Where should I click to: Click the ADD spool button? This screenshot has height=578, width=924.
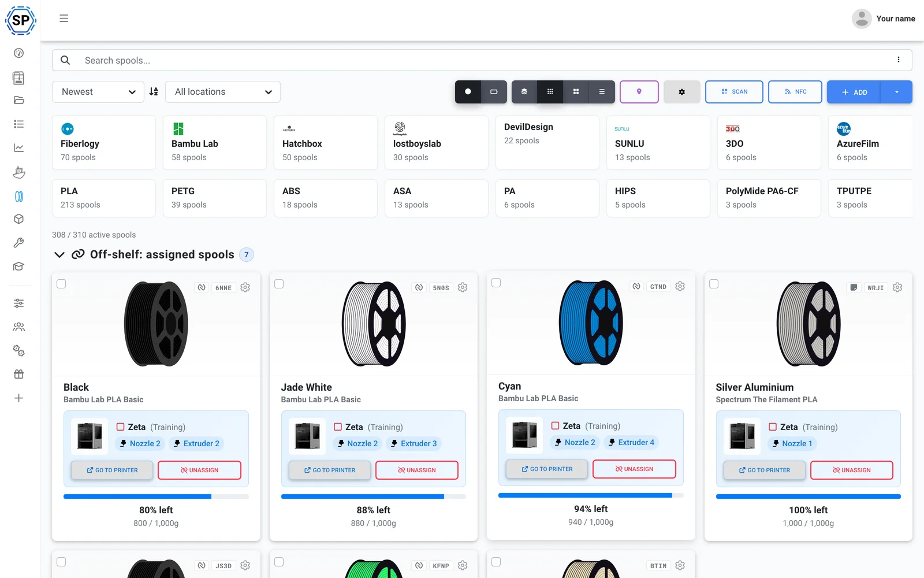click(x=854, y=92)
